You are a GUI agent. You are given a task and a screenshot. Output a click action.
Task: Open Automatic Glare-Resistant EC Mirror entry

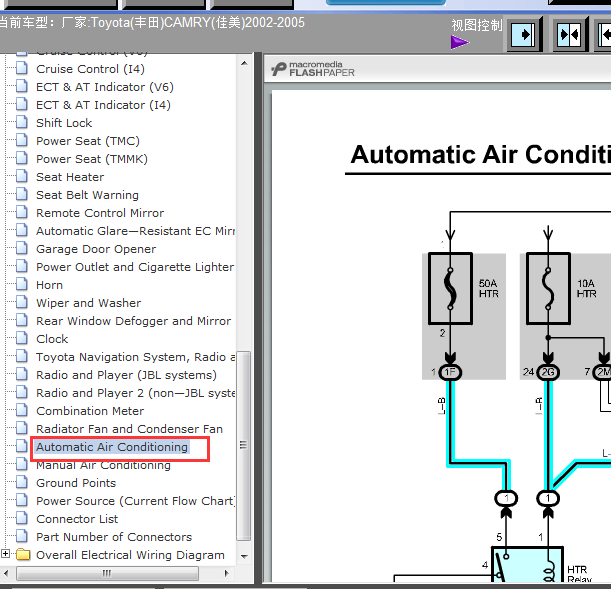coord(136,231)
